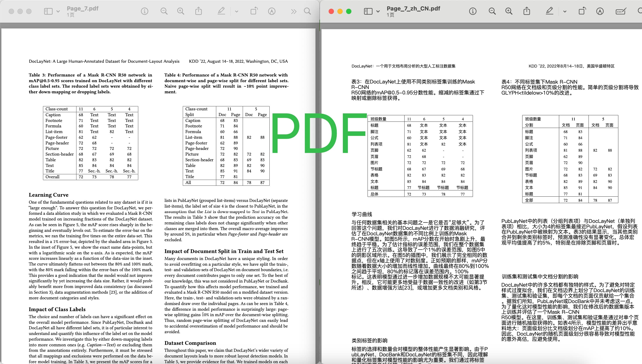The image size is (642, 364).
Task: Start a search in Page_7.pdf window
Action: [x=307, y=11]
